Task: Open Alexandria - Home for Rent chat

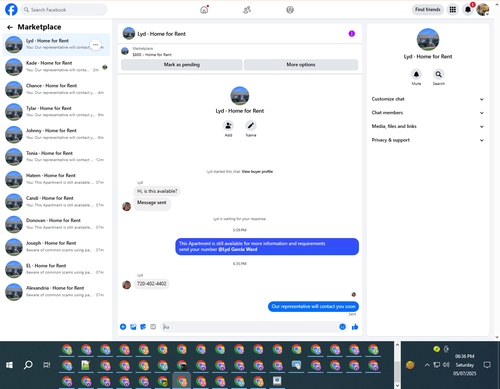Action: tap(56, 292)
